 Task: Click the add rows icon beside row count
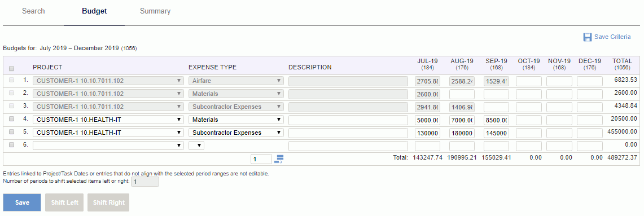coord(279,159)
